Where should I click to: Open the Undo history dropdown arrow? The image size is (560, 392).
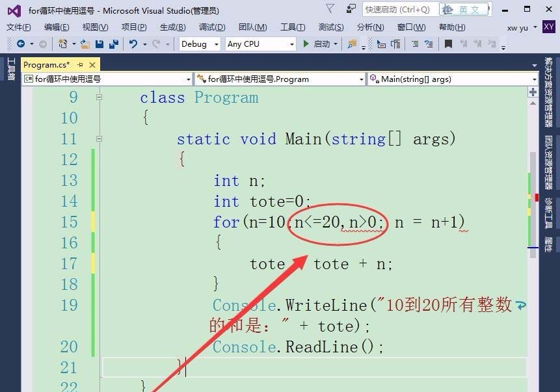(x=144, y=44)
